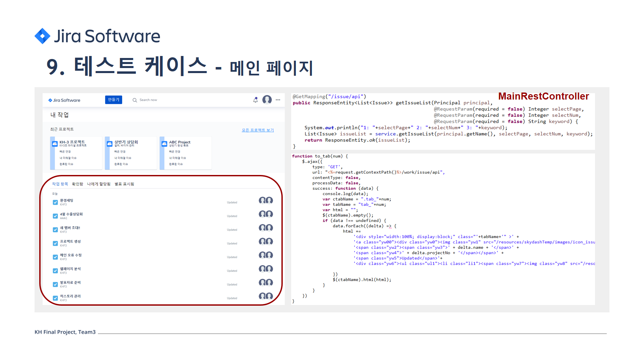The width and height of the screenshot is (644, 362).
Task: Open the ABC Project card title
Action: (180, 142)
